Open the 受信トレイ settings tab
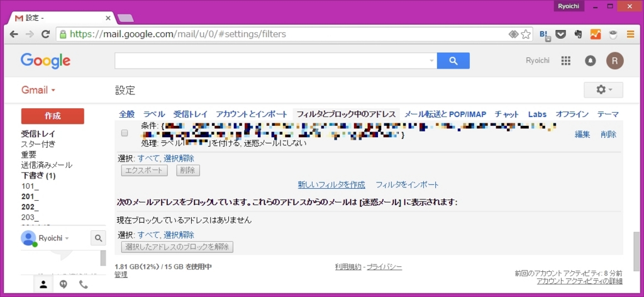644x297 pixels. tap(190, 114)
